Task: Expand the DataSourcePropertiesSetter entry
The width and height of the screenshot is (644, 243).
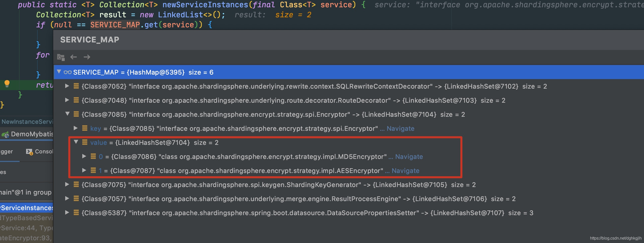Action: coord(67,213)
